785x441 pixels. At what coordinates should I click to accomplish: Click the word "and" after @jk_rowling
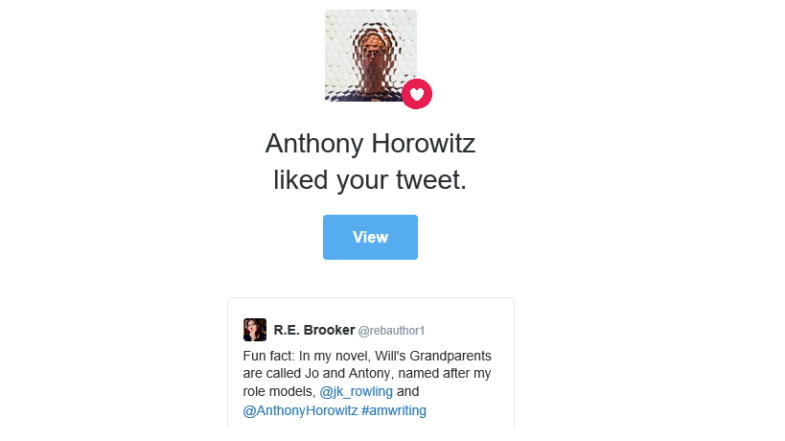[x=408, y=391]
